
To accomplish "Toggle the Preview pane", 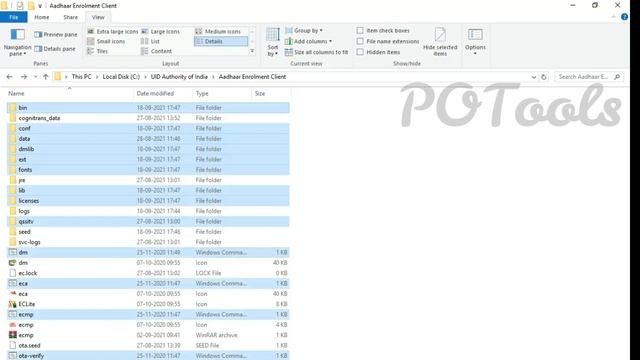I will tap(56, 35).
